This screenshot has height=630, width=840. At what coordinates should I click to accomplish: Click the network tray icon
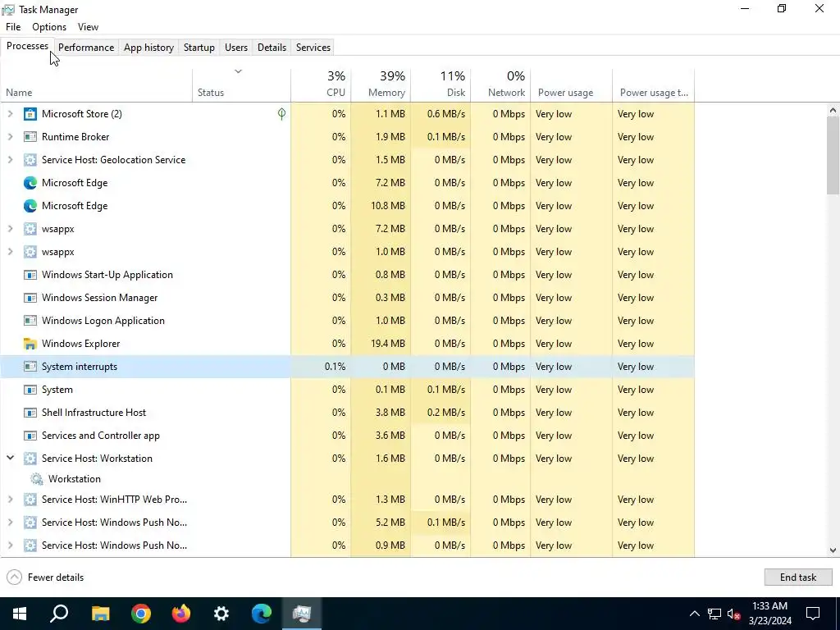tap(714, 614)
